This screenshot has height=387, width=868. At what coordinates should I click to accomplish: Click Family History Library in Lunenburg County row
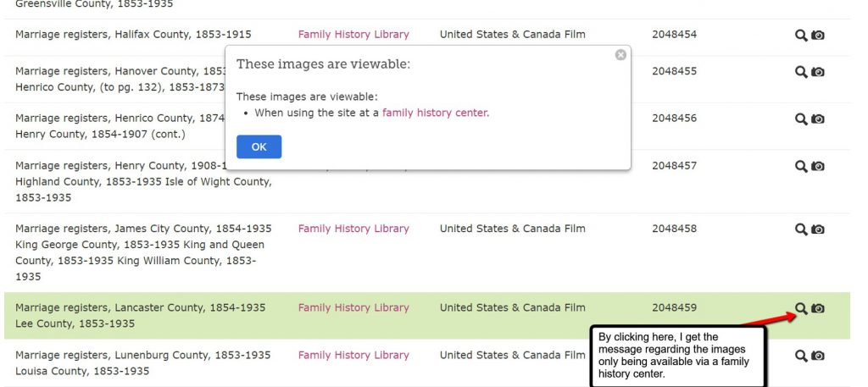[353, 356]
